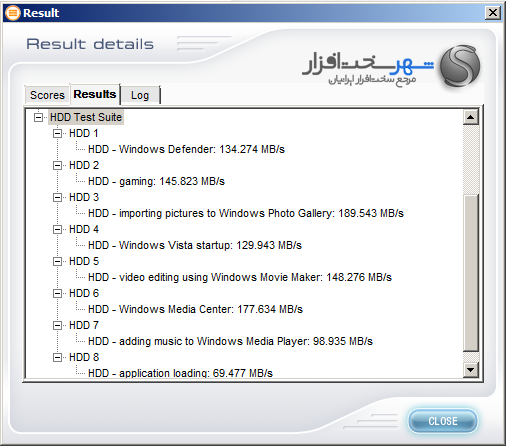Switch to the Scores tab
506x446 pixels.
47,95
